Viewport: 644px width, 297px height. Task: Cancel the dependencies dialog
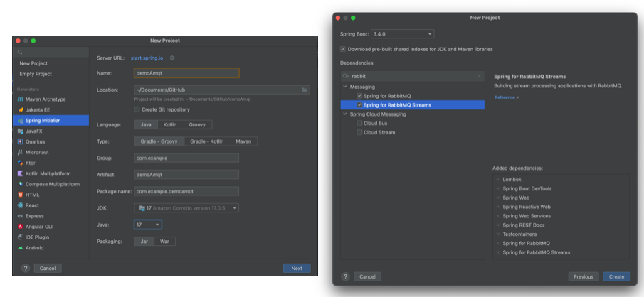(368, 276)
